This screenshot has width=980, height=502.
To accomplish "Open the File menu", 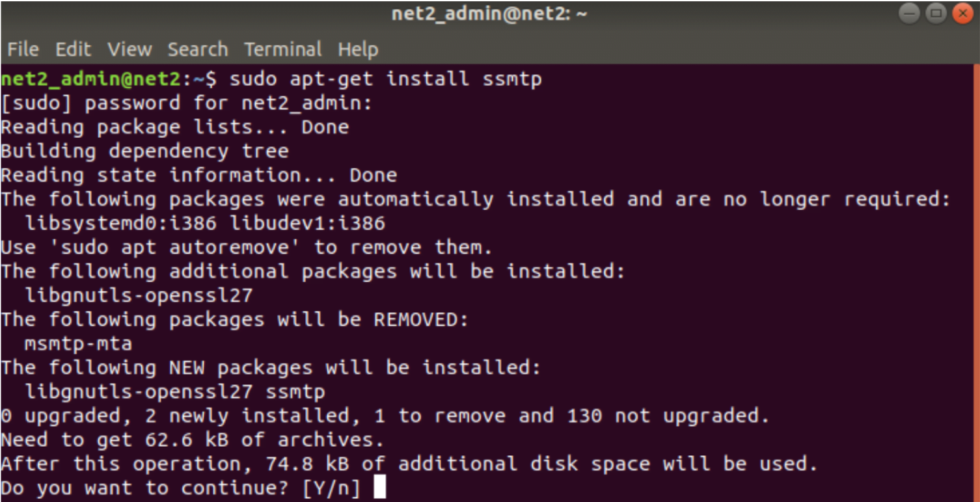I will (x=23, y=49).
